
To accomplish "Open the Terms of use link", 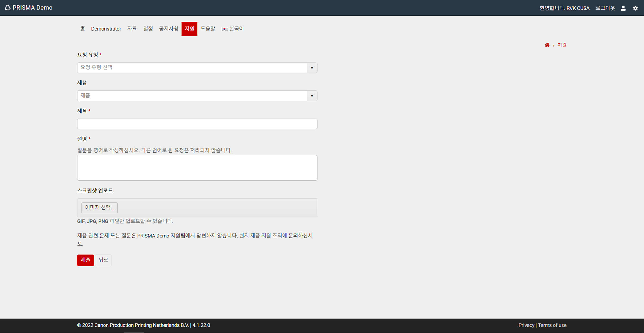I will tap(552, 325).
